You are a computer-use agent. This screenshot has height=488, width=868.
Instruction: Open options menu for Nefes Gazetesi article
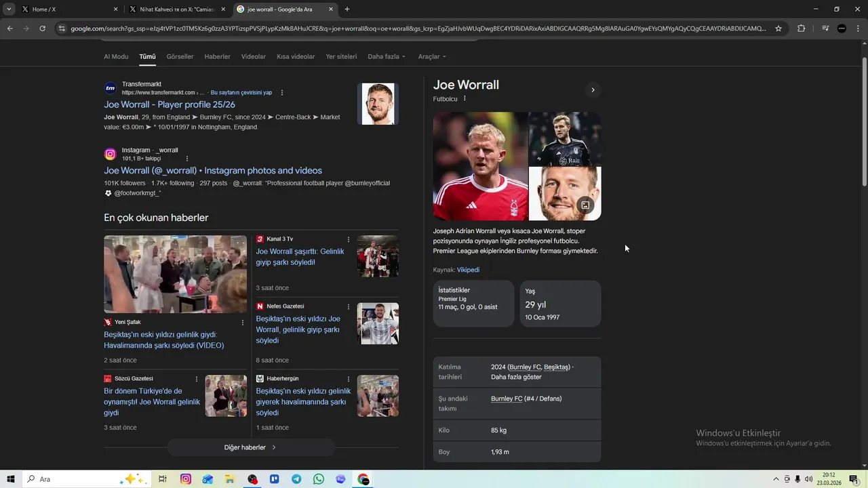click(349, 306)
